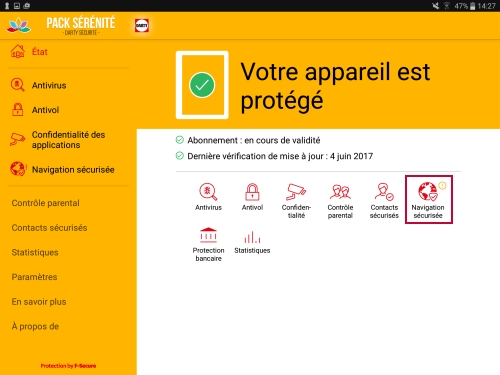The height and width of the screenshot is (375, 500).
Task: Open Contacts sécurisés from the sidebar
Action: pos(49,228)
